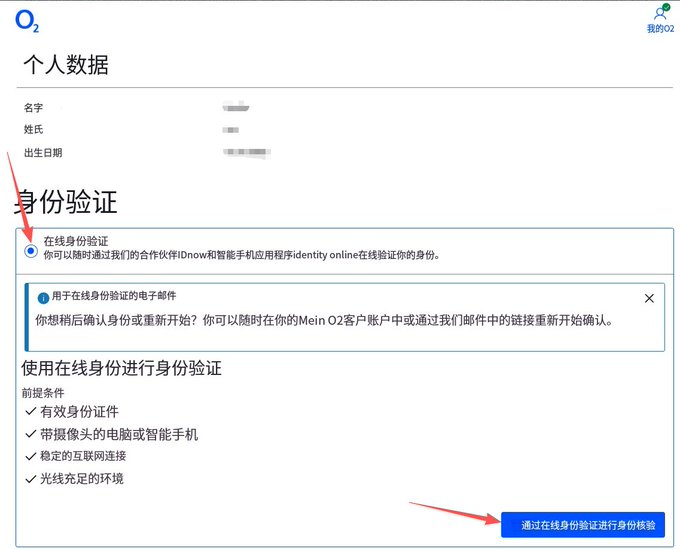Screen dimensions: 680x549
Task: Click the 身份验证 heading
Action: click(66, 202)
